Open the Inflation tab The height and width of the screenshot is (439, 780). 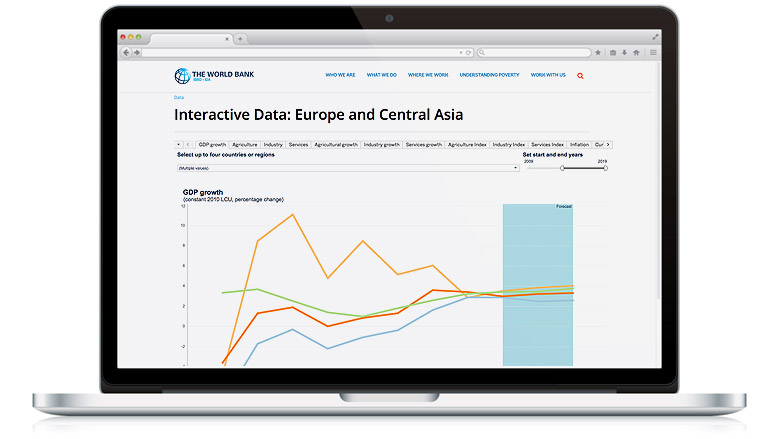(x=580, y=144)
